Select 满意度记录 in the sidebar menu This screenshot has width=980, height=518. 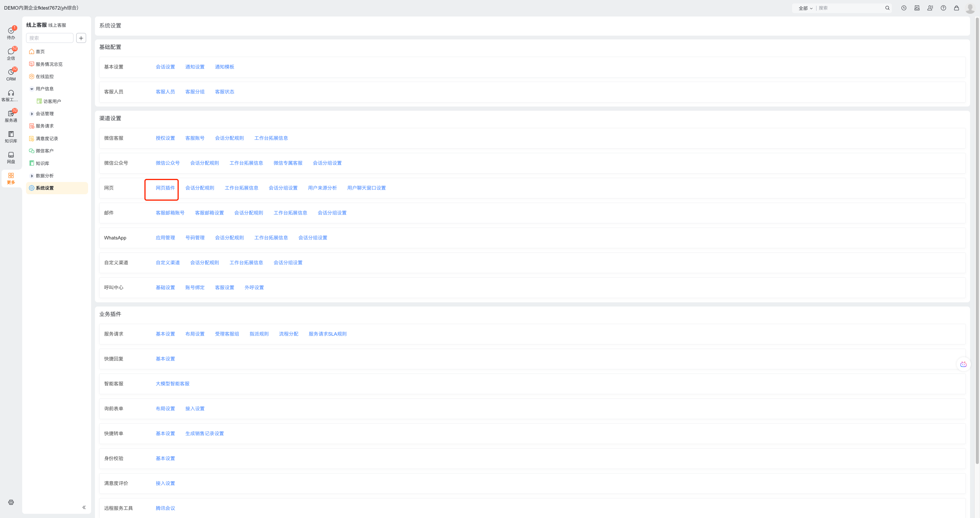click(47, 139)
